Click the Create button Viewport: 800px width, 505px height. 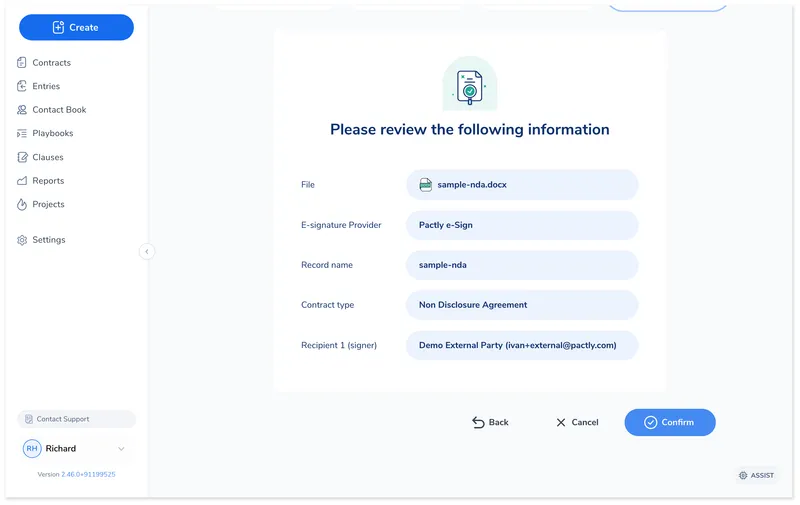point(77,27)
